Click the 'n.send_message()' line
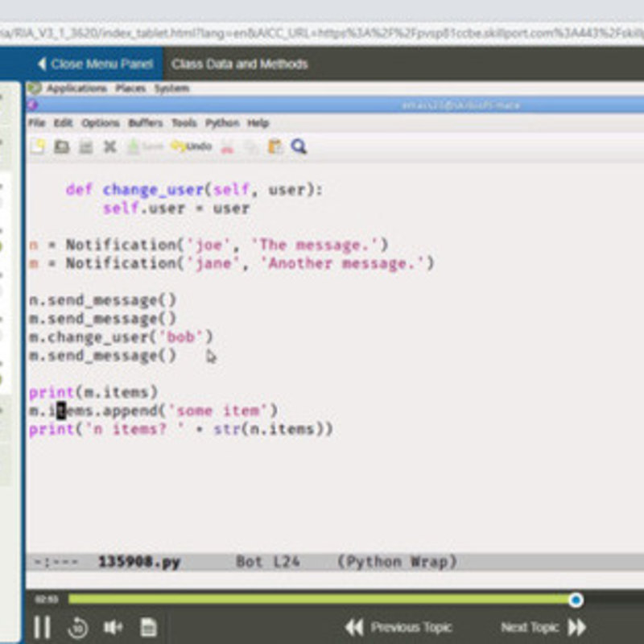The image size is (644, 644). [x=103, y=300]
